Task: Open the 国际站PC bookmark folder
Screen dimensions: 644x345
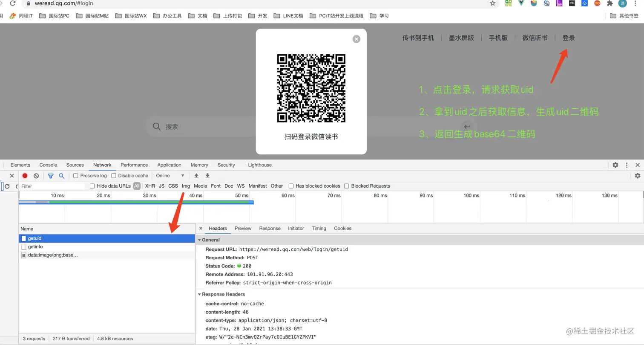Action: point(54,16)
